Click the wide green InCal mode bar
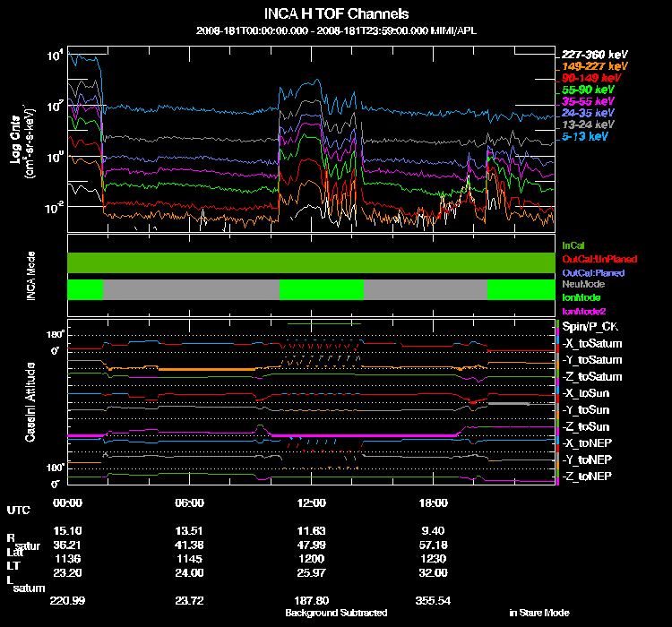Image resolution: width=672 pixels, height=627 pixels. 311,262
